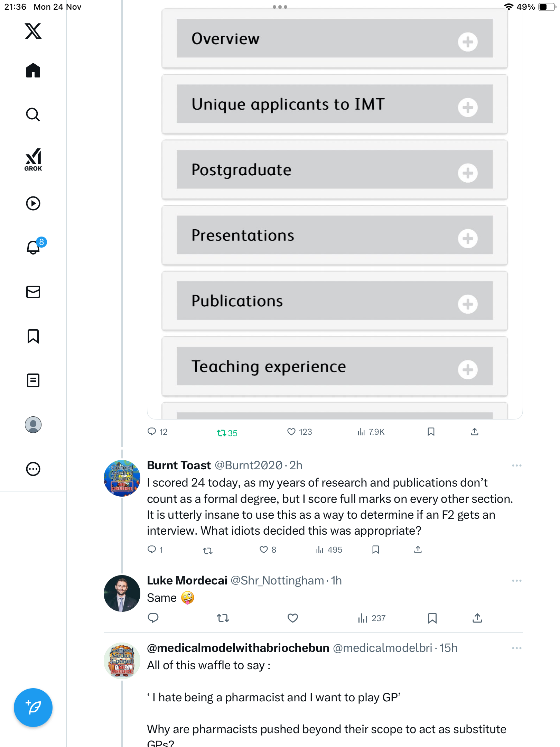This screenshot has height=747, width=560.
Task: Open the search magnifier icon
Action: click(33, 114)
